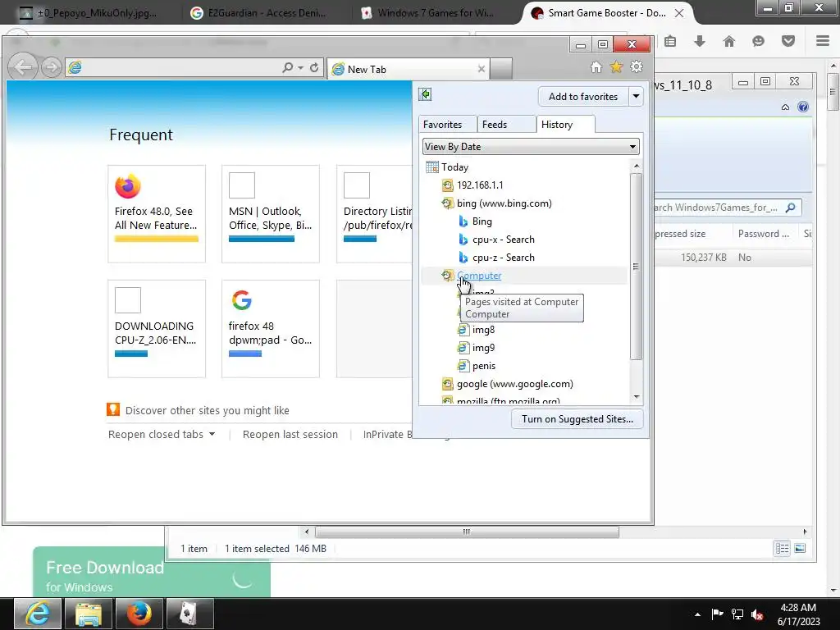
Task: Click the IE refresh button
Action: point(314,67)
